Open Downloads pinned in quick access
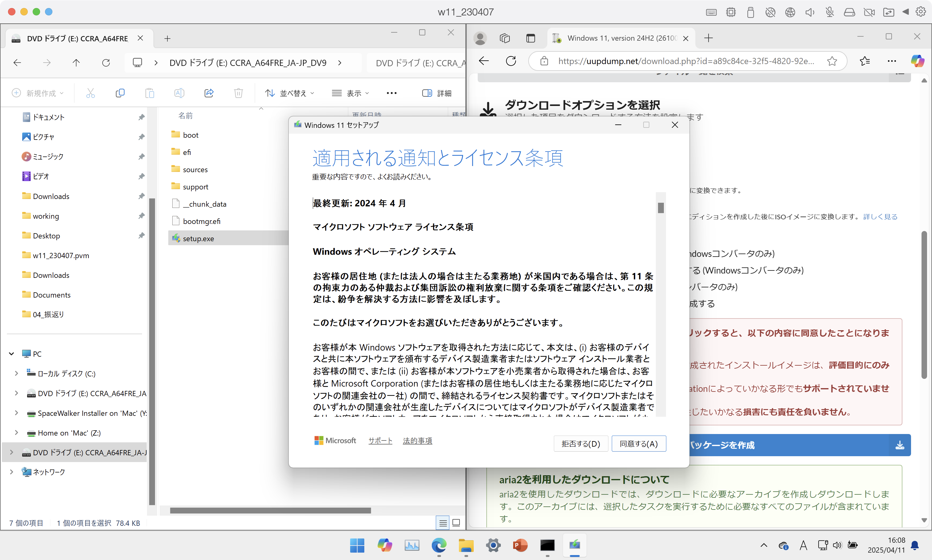The width and height of the screenshot is (932, 560). click(51, 196)
